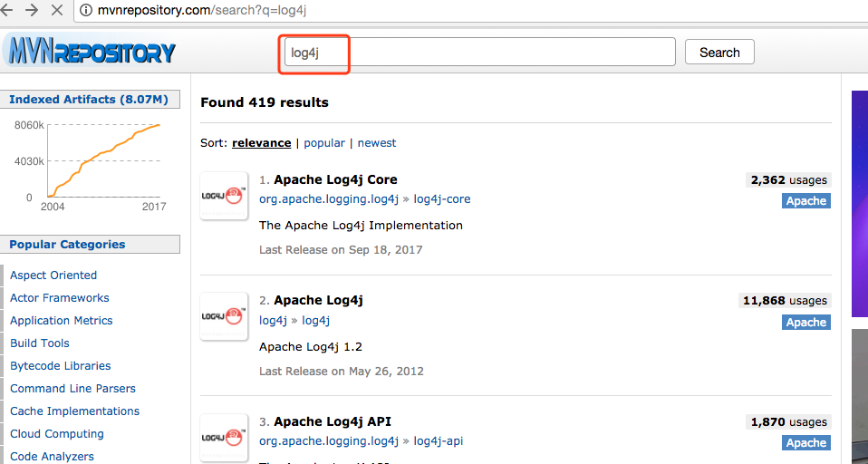Open Build Tools category
The width and height of the screenshot is (868, 464).
pyautogui.click(x=39, y=343)
